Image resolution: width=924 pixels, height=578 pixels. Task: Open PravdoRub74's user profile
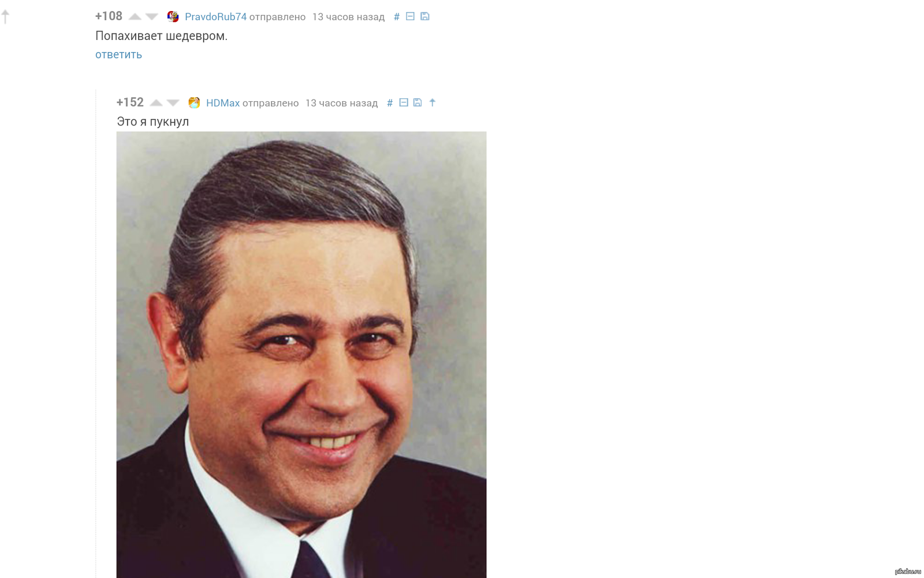(215, 17)
